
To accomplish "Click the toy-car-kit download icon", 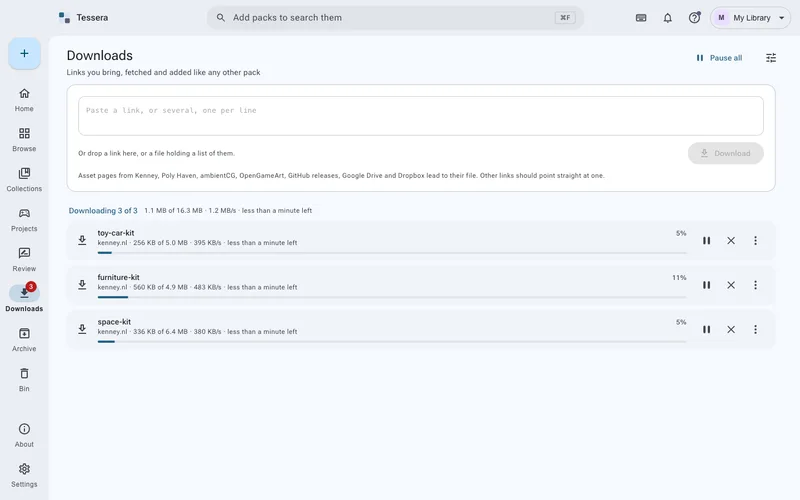I will 82,240.
